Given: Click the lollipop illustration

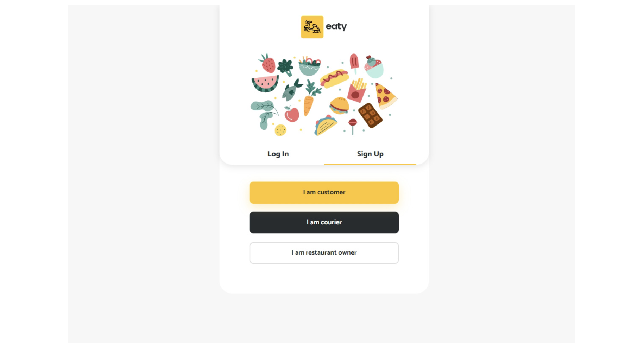Looking at the screenshot, I should 352,125.
